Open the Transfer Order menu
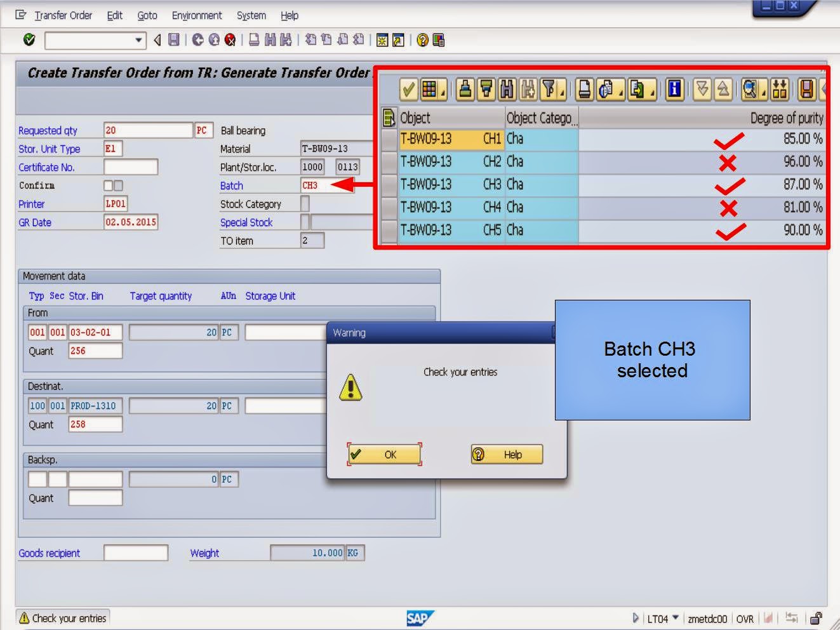Viewport: 840px width, 630px height. 63,15
